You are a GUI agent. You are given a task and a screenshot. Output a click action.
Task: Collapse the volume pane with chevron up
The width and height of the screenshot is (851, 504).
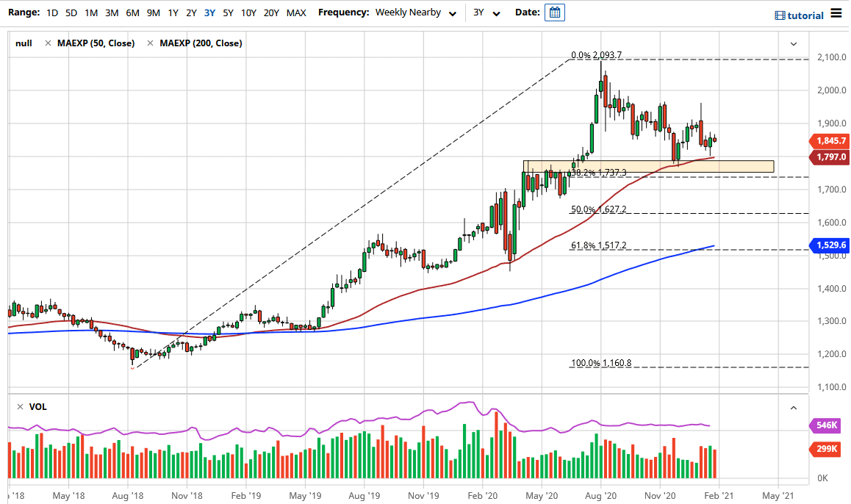794,408
